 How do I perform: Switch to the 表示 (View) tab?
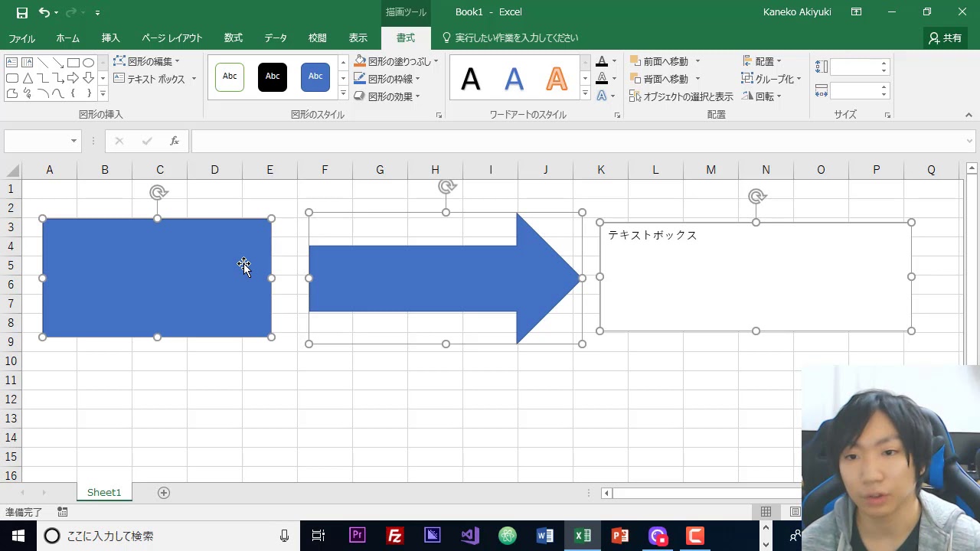click(358, 38)
